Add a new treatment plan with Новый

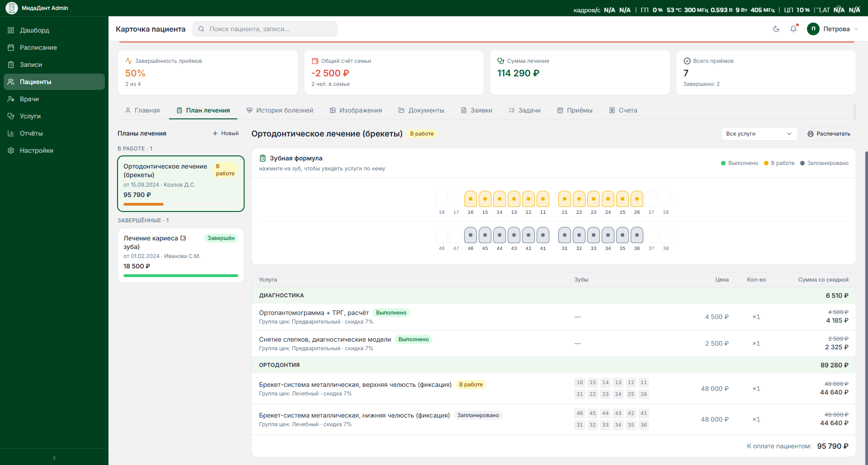pos(226,133)
